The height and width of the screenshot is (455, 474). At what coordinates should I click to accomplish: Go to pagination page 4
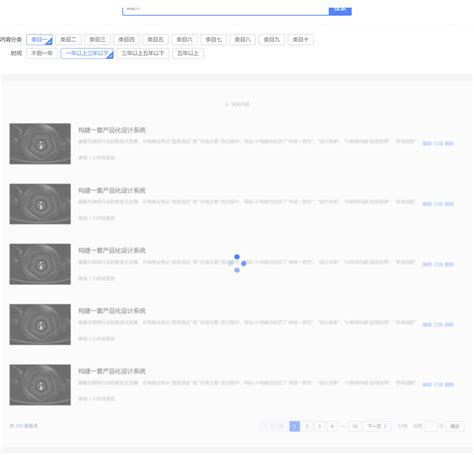332,426
